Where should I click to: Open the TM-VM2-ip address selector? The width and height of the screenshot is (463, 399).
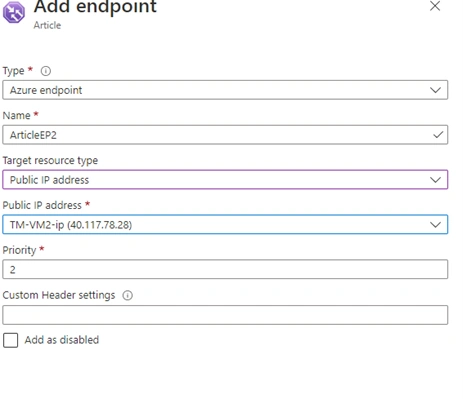(x=225, y=224)
